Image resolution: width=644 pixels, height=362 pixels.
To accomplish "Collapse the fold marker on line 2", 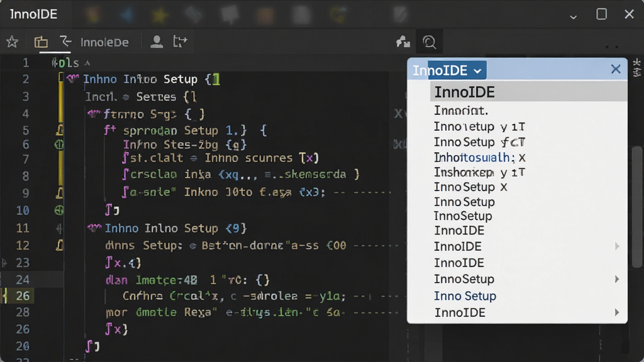I will 73,78.
